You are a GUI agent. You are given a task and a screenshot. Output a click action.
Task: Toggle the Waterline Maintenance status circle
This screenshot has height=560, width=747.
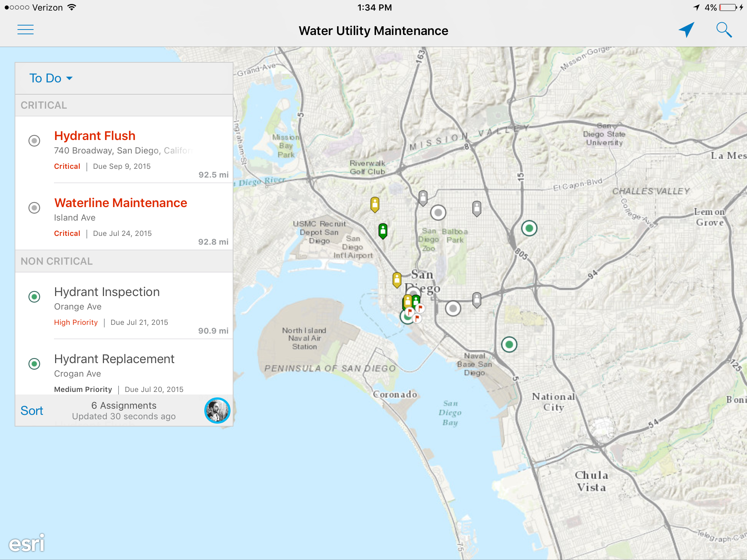[34, 207]
